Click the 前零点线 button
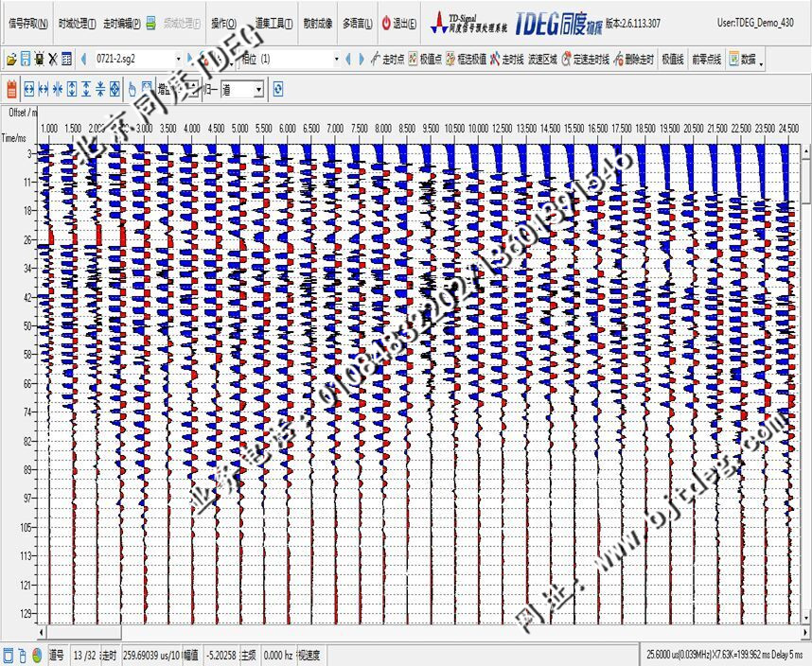The width and height of the screenshot is (812, 666). 706,60
